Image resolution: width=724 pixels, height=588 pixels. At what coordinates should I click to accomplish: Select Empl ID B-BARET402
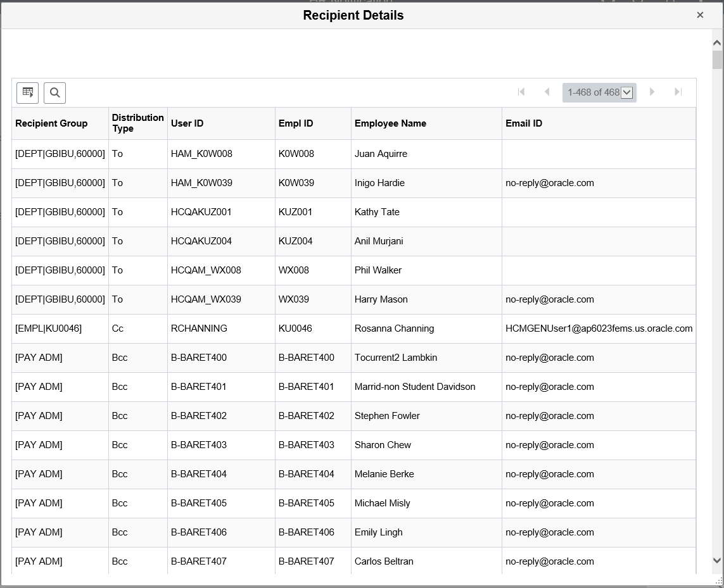(x=306, y=415)
